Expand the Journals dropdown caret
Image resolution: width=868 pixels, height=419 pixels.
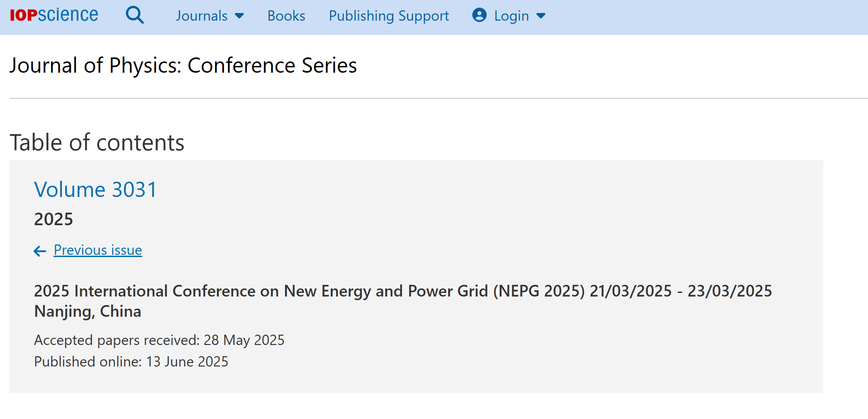point(240,16)
